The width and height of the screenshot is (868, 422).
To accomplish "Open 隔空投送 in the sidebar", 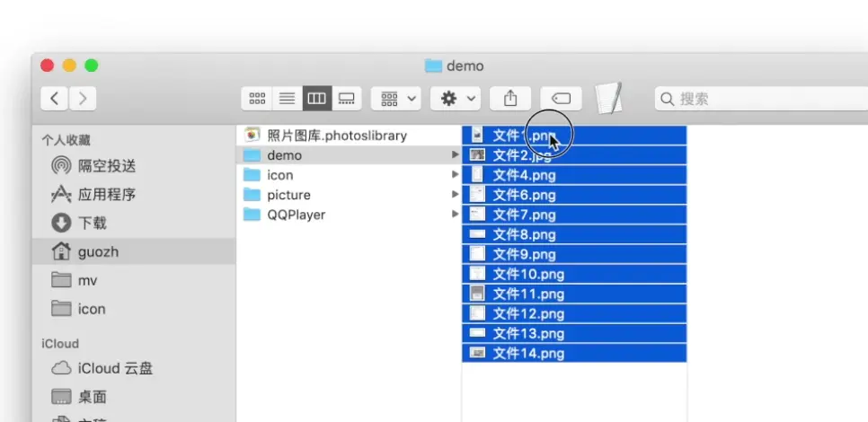I will pyautogui.click(x=134, y=165).
